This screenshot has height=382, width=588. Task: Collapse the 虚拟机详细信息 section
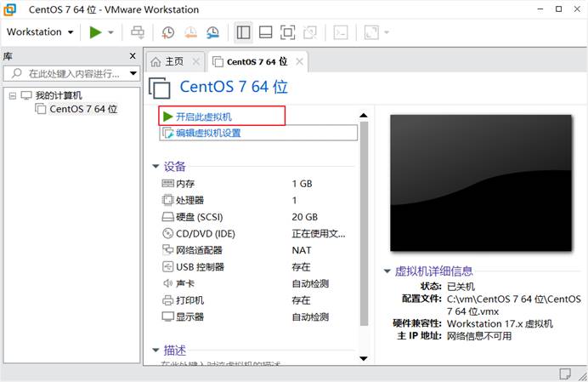coord(387,271)
